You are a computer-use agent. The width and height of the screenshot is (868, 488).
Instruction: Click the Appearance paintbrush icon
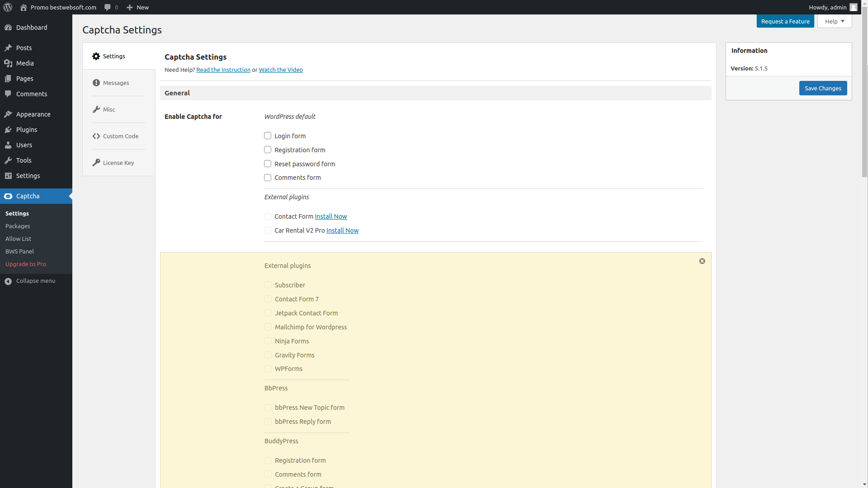8,114
